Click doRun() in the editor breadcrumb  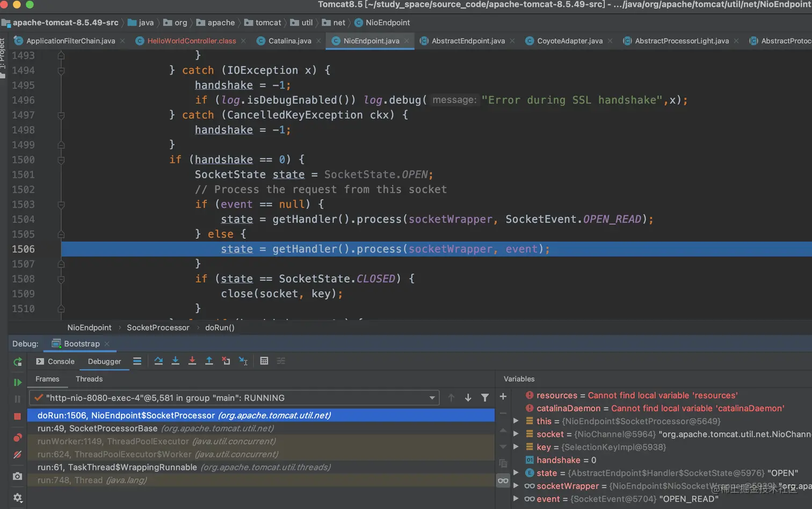pos(220,328)
